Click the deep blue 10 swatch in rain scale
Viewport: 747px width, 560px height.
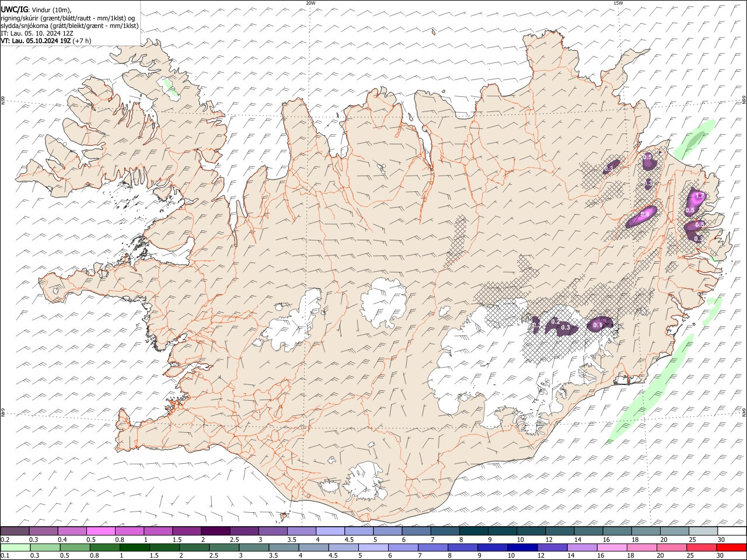(522, 548)
